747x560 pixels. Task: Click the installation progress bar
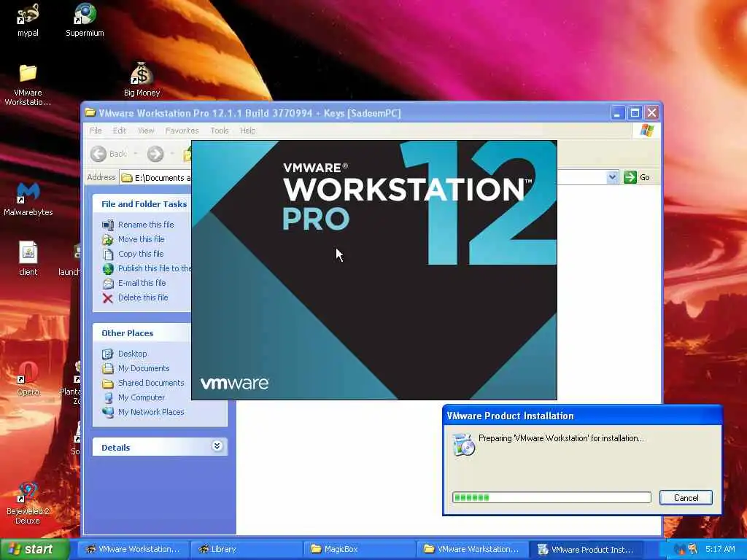coord(551,497)
